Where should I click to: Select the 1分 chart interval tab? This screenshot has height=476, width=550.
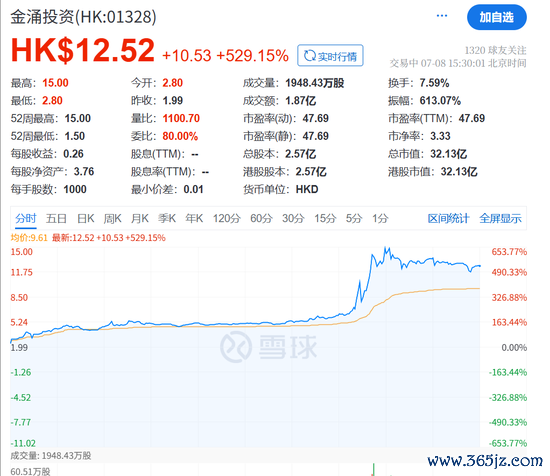click(x=380, y=218)
